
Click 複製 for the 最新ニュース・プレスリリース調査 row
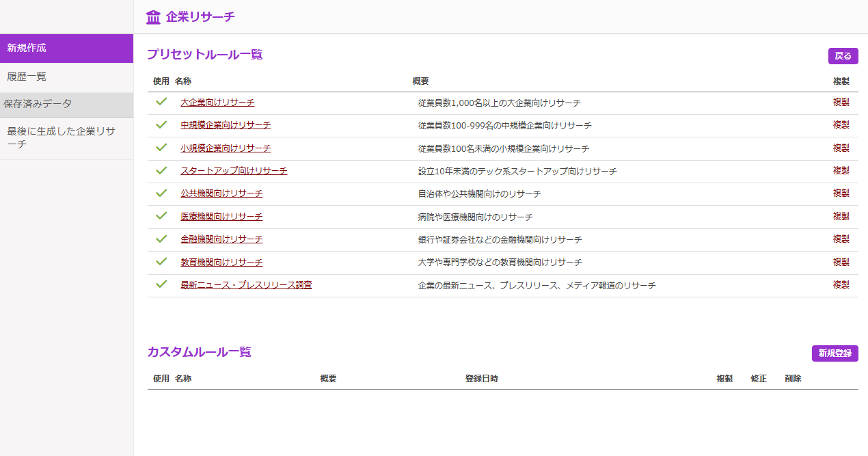(x=841, y=284)
